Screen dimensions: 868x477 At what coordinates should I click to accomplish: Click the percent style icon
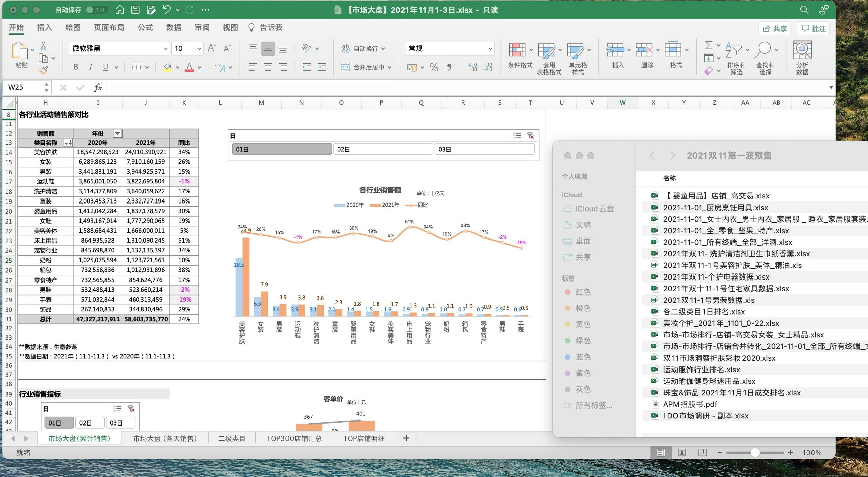(x=434, y=67)
